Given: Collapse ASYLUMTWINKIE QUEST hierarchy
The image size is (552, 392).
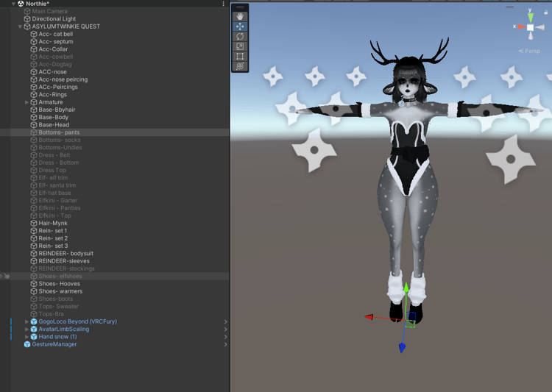Looking at the screenshot, I should pyautogui.click(x=20, y=26).
